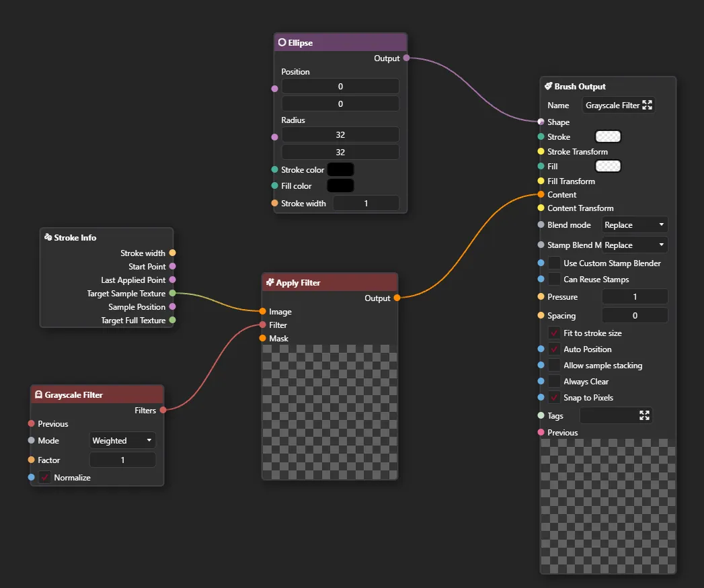Click the Grayscale Filter node header icon

coord(38,395)
